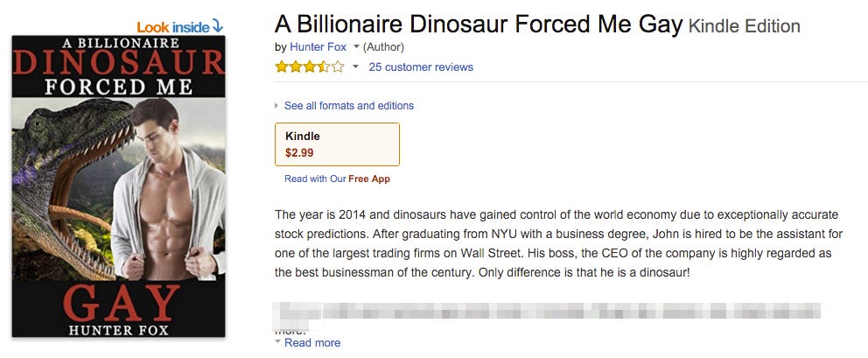Screen dimensions: 868x358
Task: Click the first gold rating star
Action: click(x=282, y=67)
